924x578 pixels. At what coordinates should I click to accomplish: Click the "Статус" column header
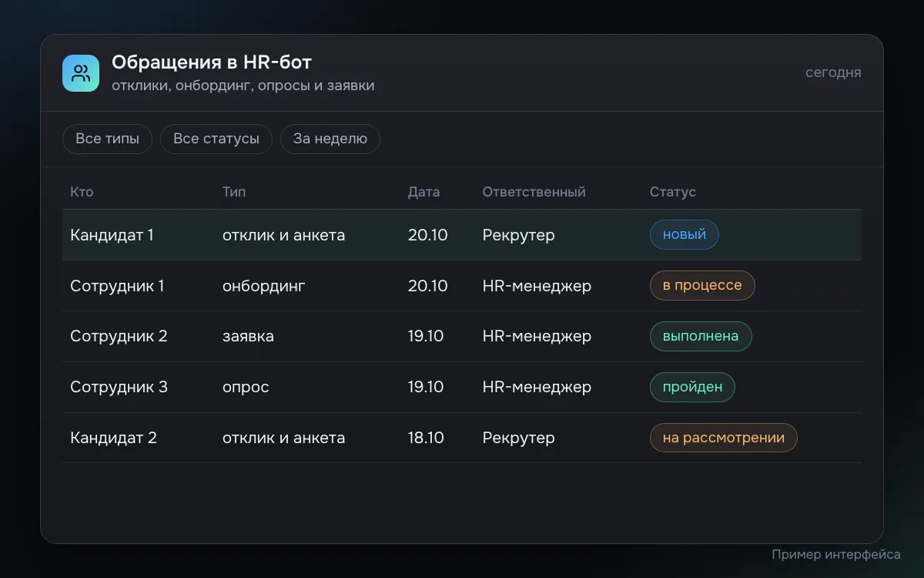pyautogui.click(x=673, y=192)
